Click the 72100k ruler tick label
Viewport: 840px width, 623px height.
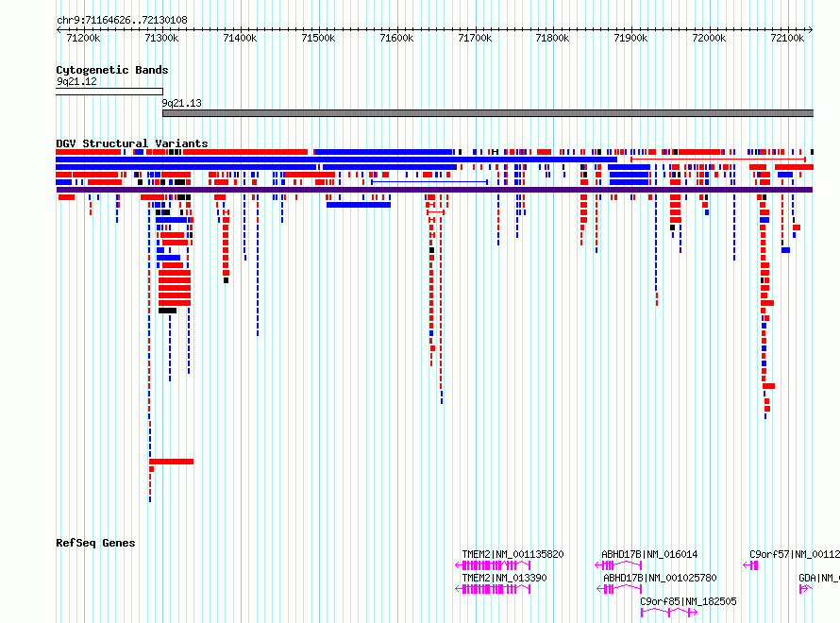coord(787,38)
